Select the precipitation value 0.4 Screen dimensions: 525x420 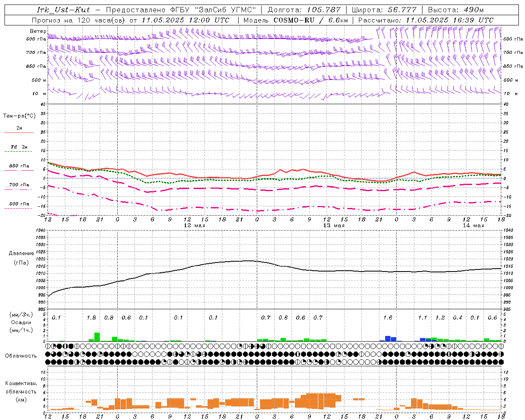pos(457,318)
